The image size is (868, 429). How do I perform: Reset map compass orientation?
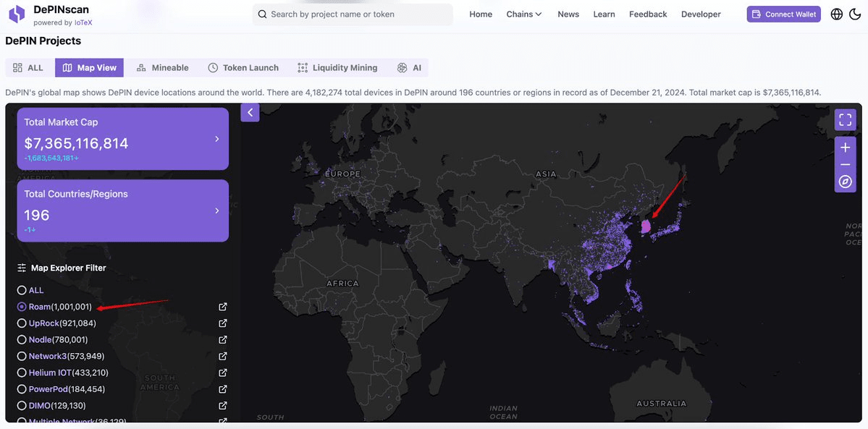coord(845,182)
